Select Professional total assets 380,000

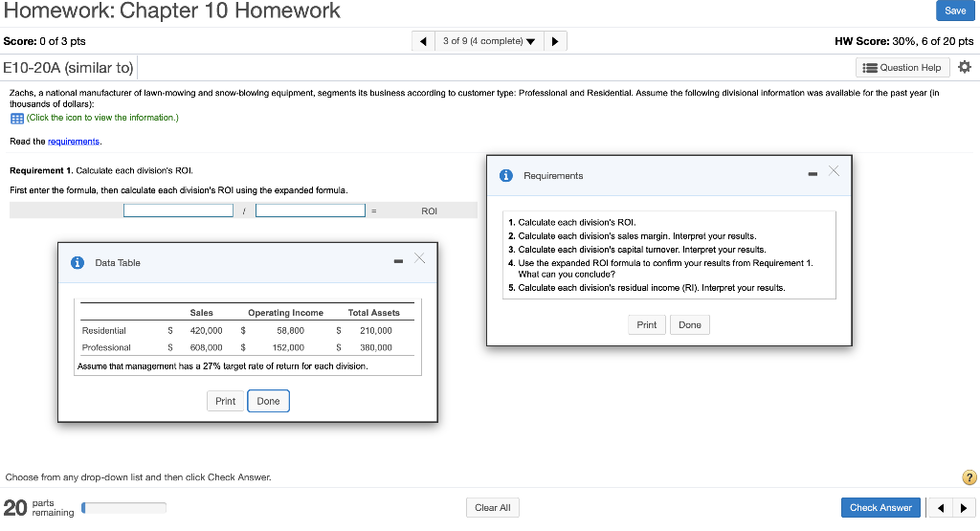[375, 347]
